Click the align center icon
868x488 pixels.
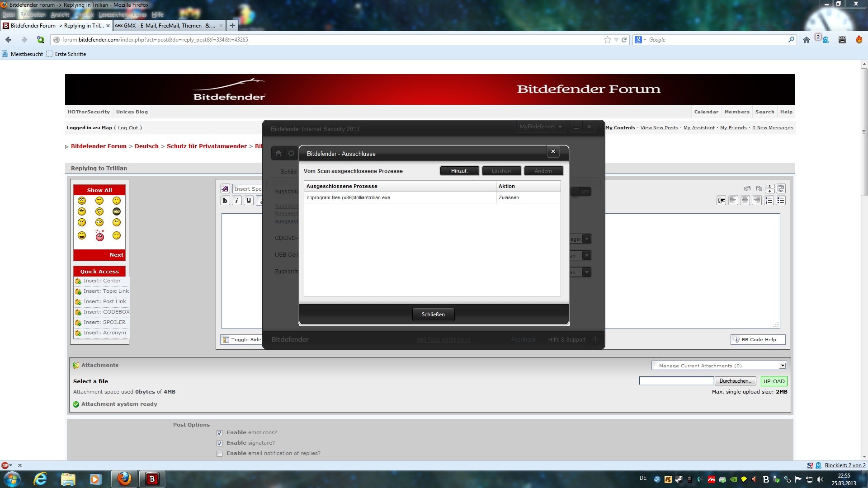click(745, 201)
